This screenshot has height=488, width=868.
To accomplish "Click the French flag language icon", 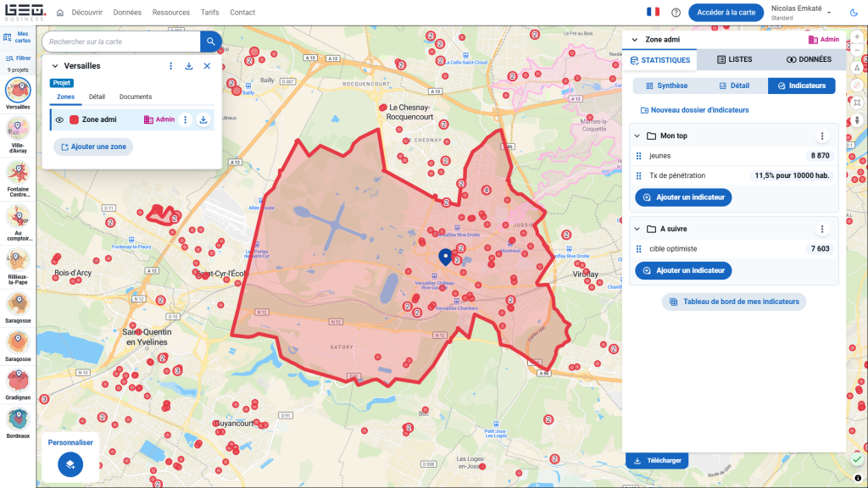I will (653, 12).
